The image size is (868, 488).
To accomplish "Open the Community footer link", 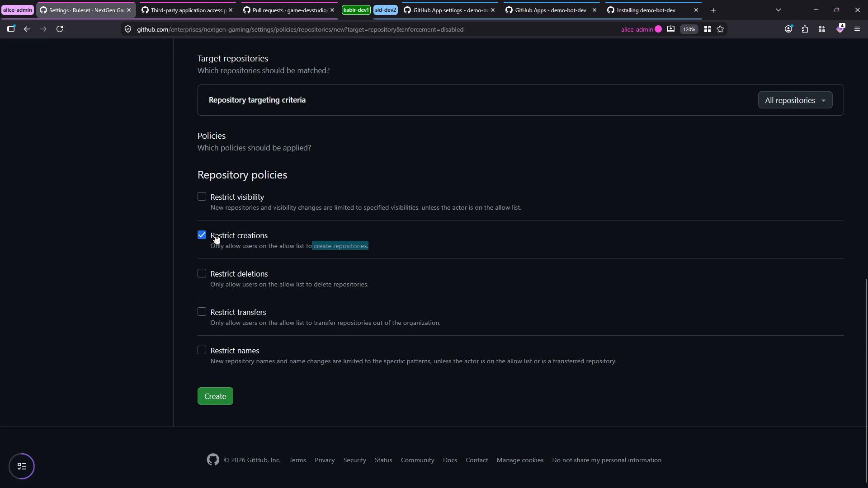I will click(x=417, y=460).
